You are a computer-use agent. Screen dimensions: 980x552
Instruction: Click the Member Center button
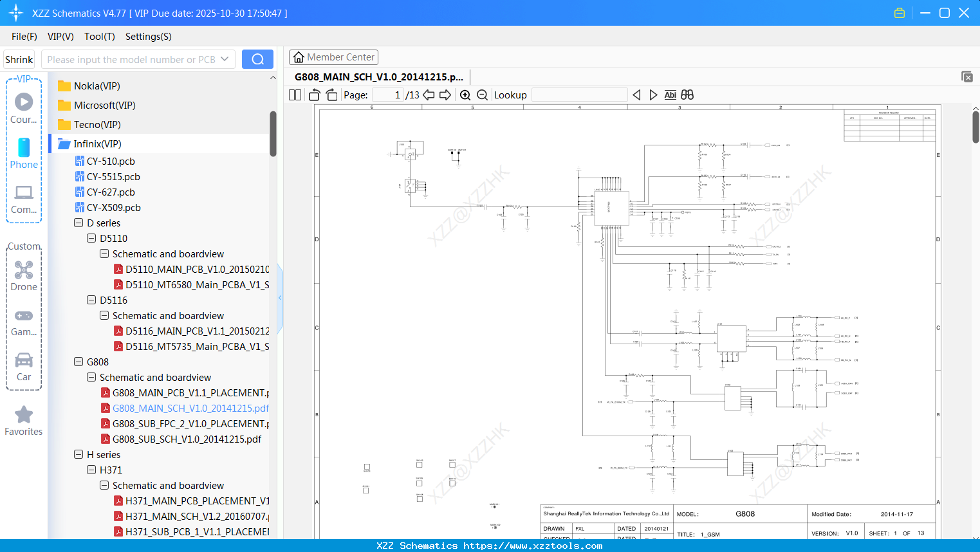tap(333, 57)
